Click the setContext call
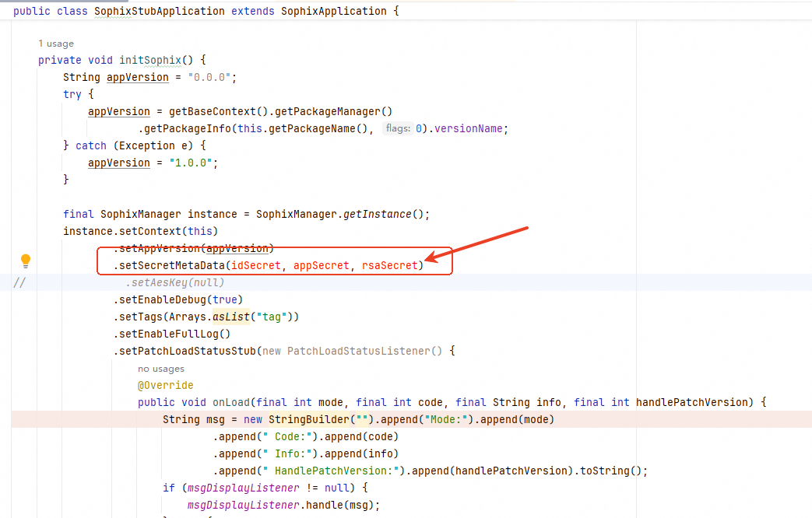This screenshot has width=812, height=518. (x=150, y=231)
